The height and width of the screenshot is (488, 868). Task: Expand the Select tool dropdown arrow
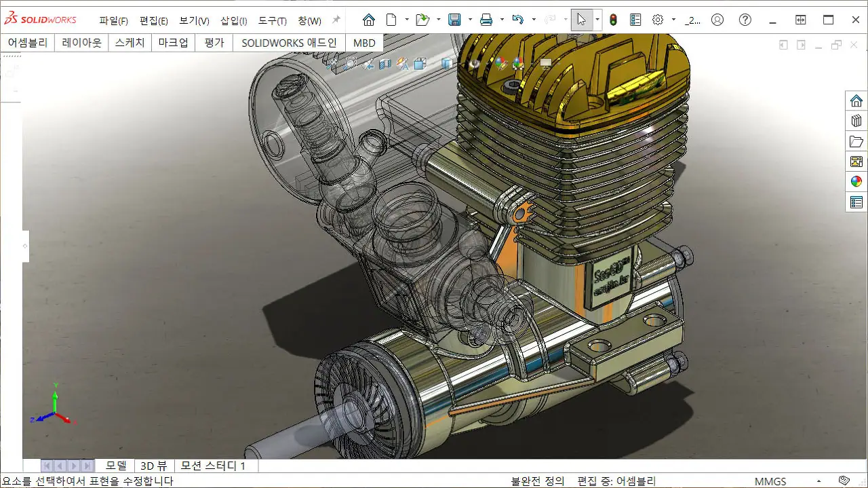tap(597, 20)
